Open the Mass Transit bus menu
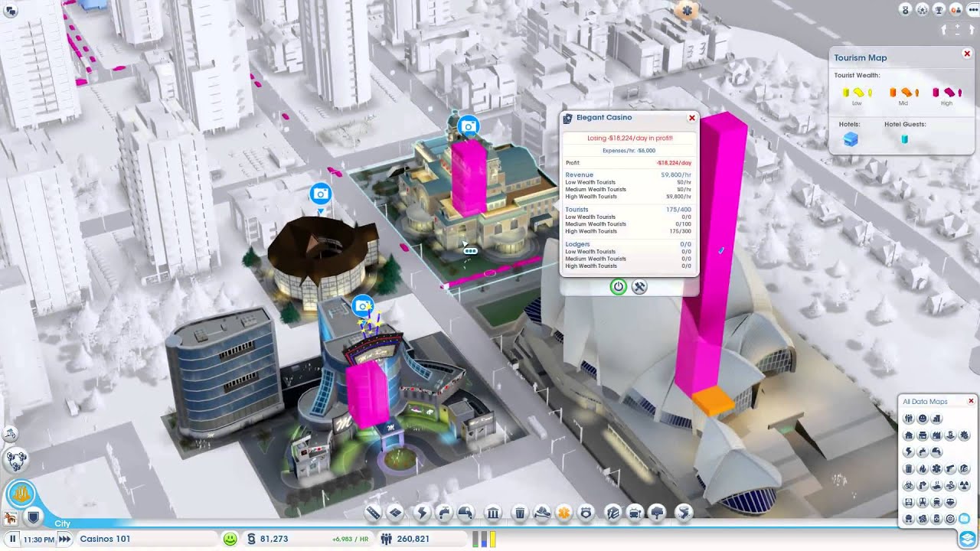The height and width of the screenshot is (551, 980). pos(635,513)
